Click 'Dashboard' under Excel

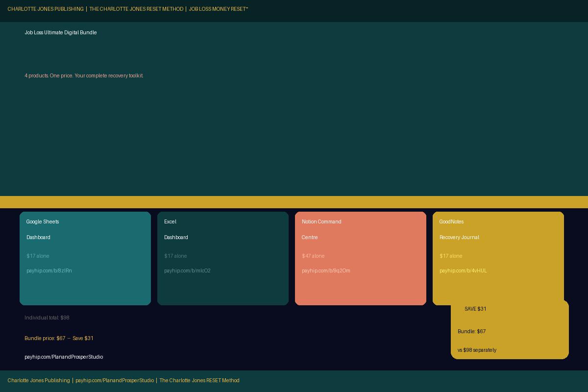(176, 237)
